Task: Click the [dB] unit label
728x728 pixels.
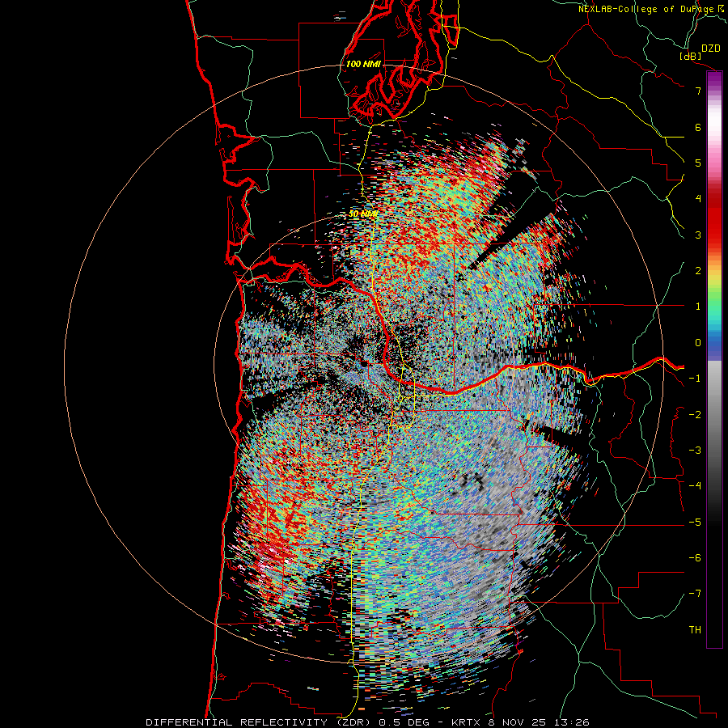Action: [691, 56]
